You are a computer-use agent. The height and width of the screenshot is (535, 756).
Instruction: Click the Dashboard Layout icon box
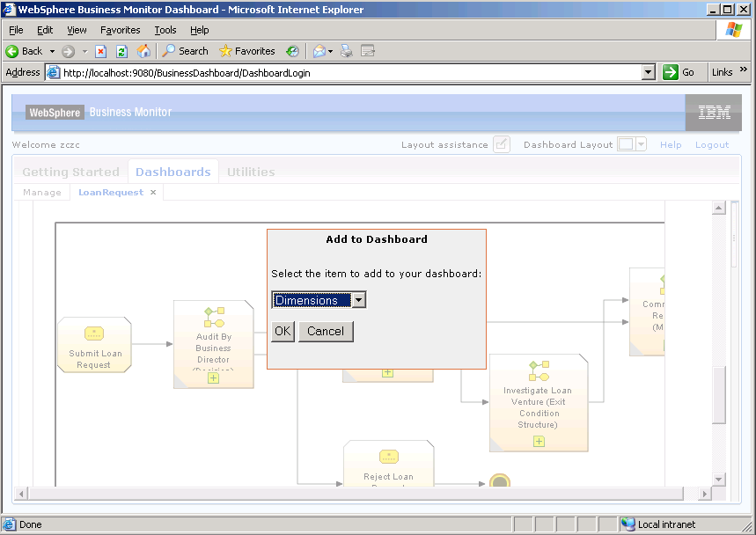pos(626,144)
